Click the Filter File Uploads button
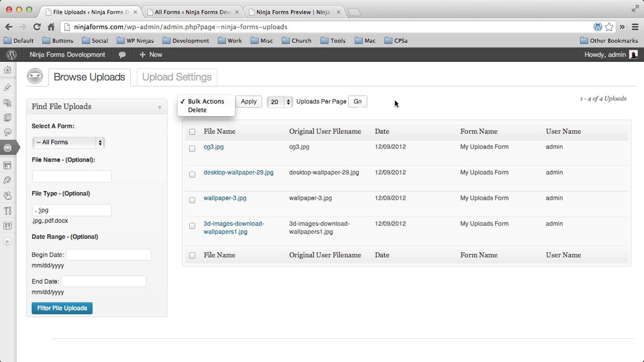Screen dimensions: 644x362 (x=62, y=308)
